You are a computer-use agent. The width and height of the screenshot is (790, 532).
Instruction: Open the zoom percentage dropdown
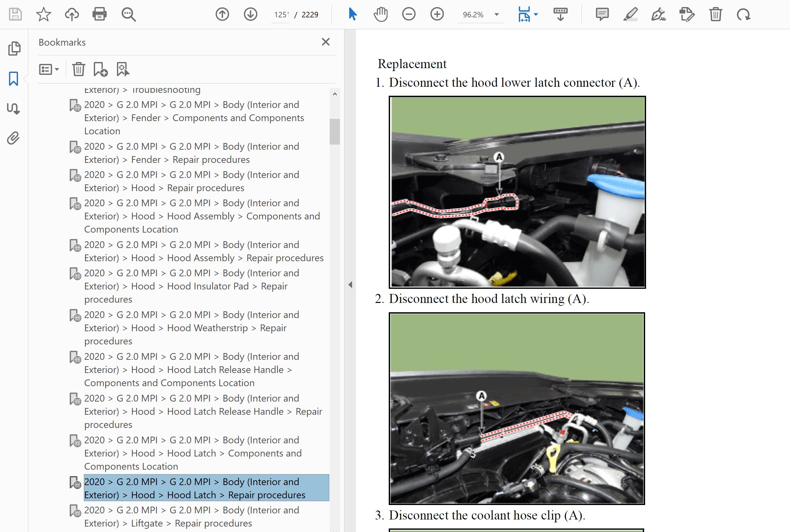[x=497, y=14]
